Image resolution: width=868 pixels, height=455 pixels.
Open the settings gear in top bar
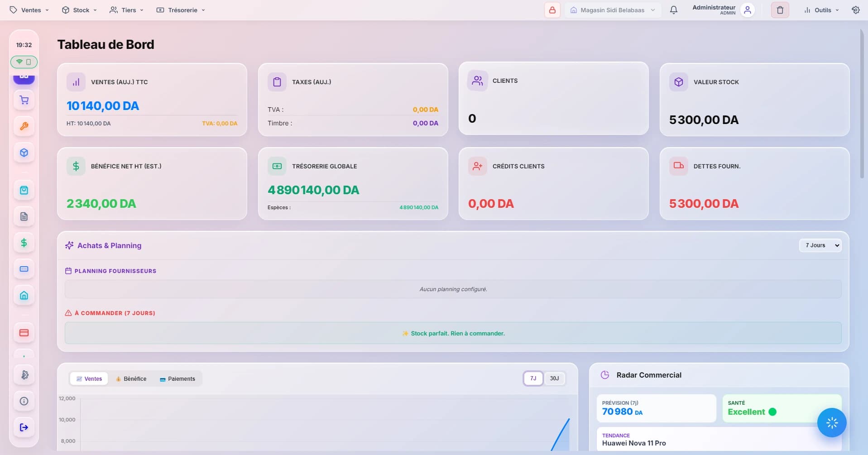856,10
